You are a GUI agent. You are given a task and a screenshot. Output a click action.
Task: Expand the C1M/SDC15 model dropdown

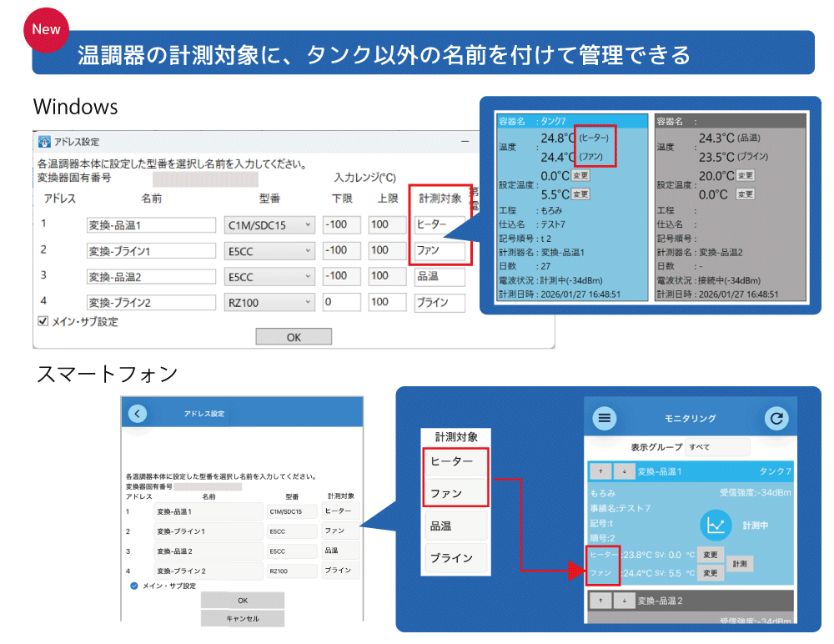269,225
